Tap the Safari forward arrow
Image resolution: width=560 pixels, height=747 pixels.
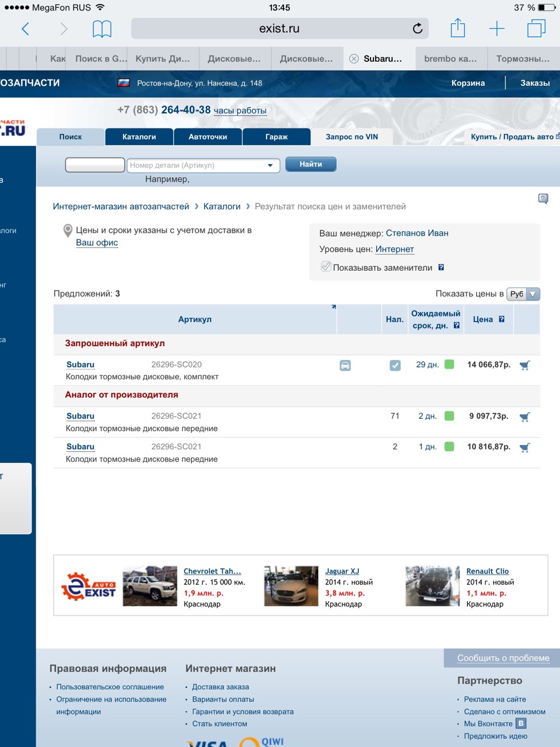64,29
